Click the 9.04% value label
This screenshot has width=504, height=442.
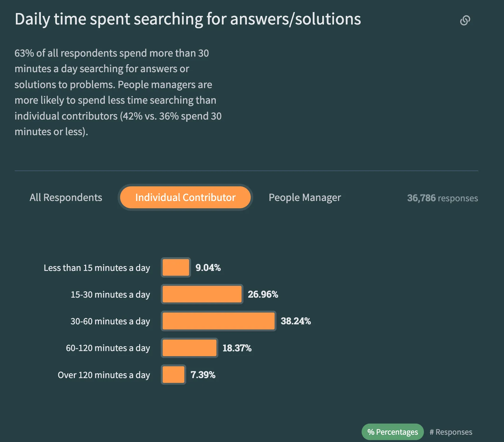[x=208, y=267]
